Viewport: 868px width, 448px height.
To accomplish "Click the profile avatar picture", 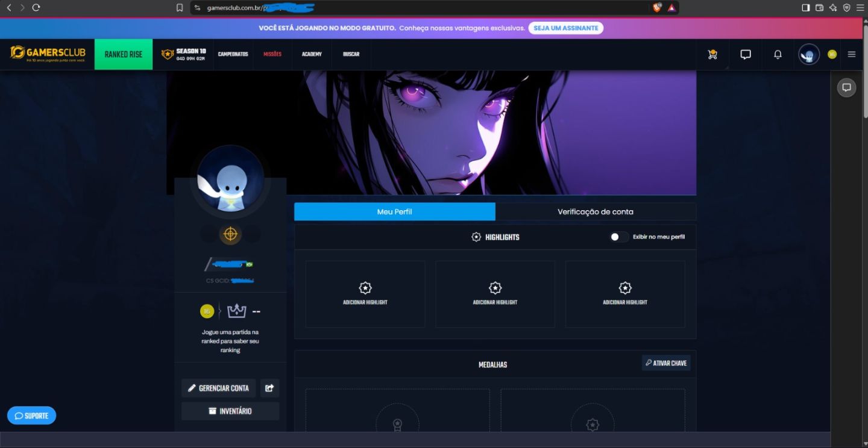I will [x=230, y=179].
